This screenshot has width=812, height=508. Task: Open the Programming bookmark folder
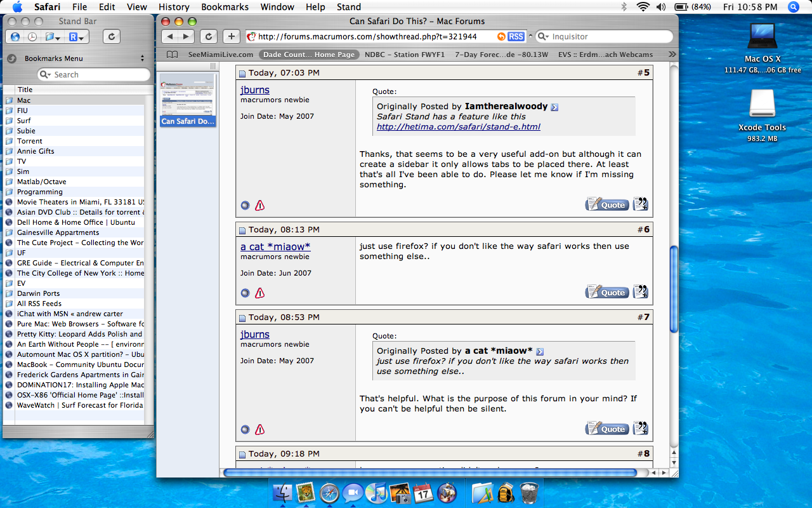pyautogui.click(x=74, y=192)
